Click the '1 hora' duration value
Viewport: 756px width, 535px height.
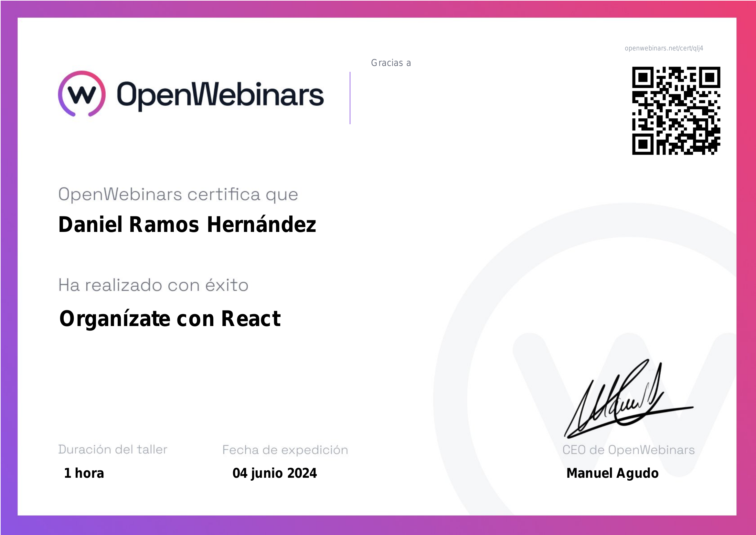84,473
